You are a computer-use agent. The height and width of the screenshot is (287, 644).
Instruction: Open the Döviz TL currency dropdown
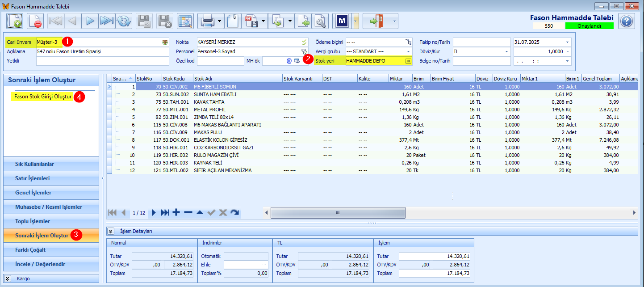pos(507,51)
